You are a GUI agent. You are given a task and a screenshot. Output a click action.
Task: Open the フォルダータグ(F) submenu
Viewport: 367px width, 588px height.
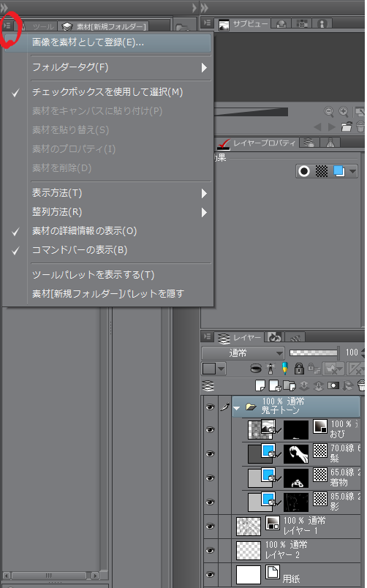[108, 67]
